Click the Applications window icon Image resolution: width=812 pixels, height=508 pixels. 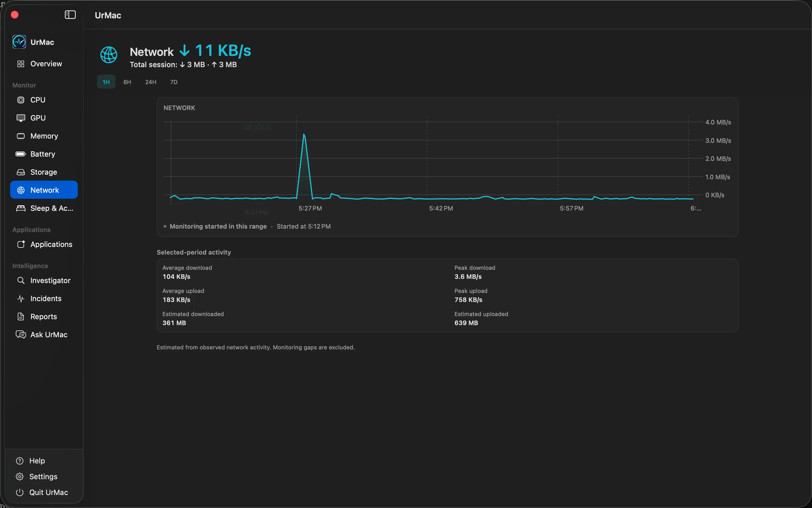click(x=21, y=244)
